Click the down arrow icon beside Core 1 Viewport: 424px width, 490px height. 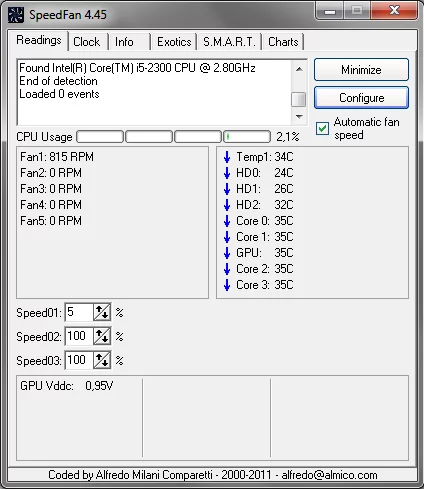[227, 237]
